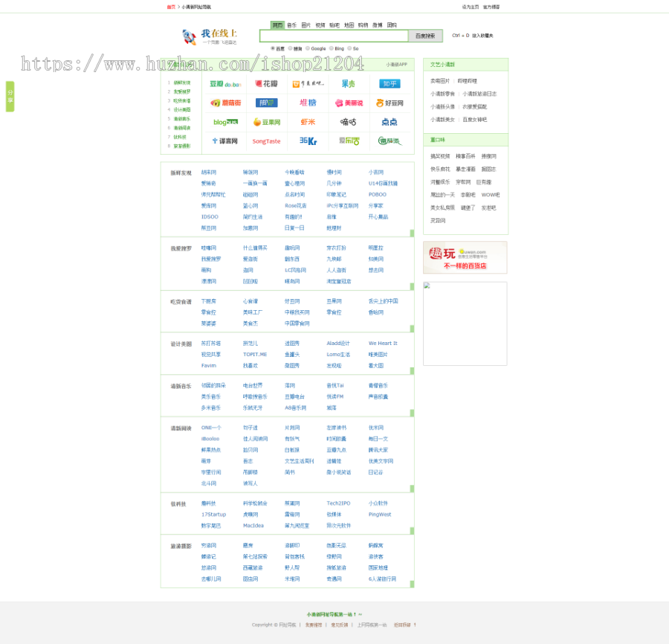Open WOW吧 link in sidebar
The height and width of the screenshot is (644, 669).
coord(491,195)
